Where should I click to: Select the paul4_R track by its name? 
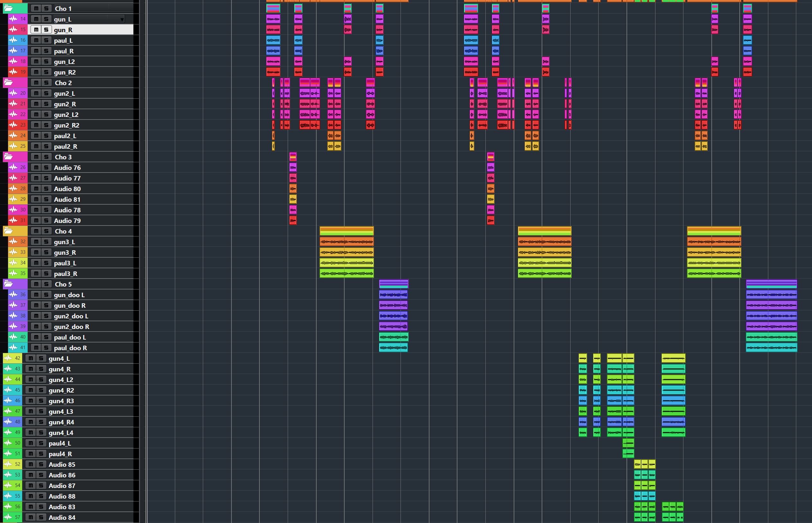[60, 454]
